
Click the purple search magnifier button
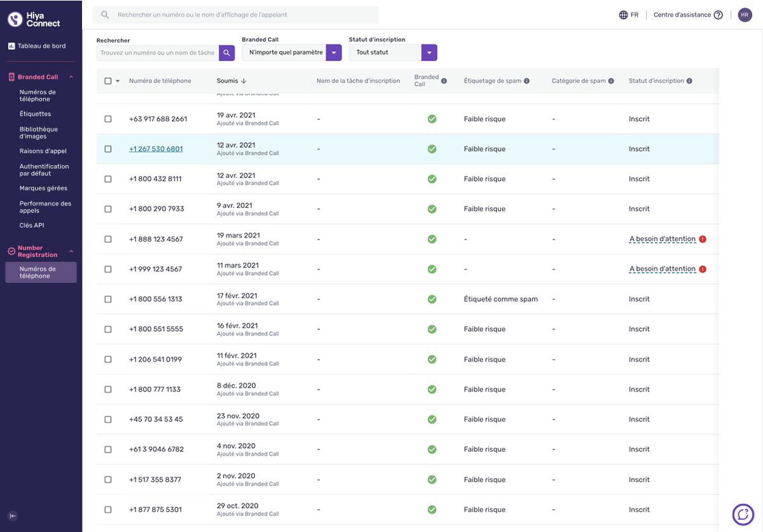pyautogui.click(x=227, y=53)
